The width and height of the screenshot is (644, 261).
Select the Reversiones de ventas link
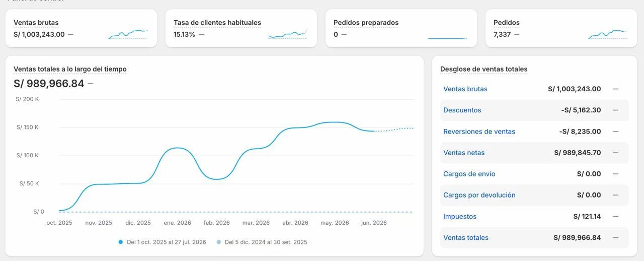tap(479, 132)
